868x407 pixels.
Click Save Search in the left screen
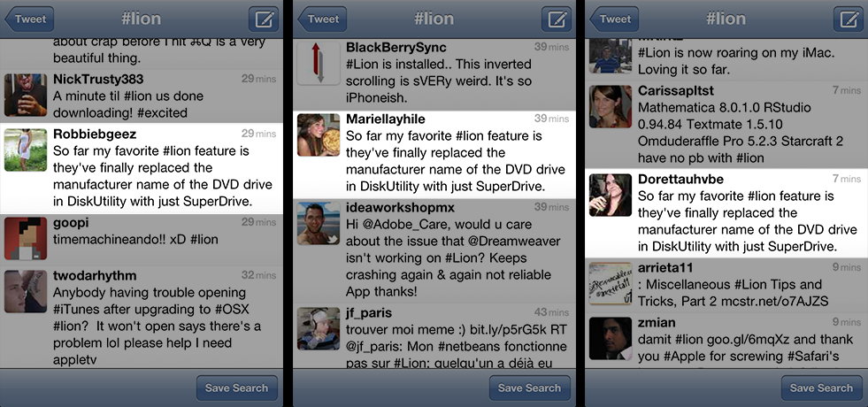[236, 388]
